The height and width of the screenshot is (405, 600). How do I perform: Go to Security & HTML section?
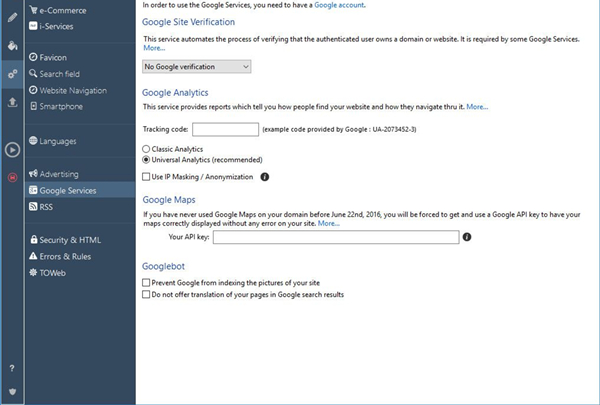[70, 240]
